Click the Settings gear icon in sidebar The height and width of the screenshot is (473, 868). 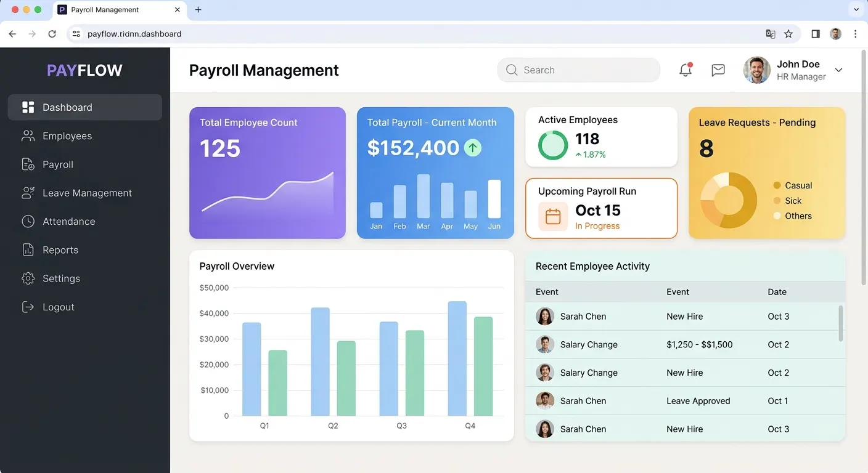(x=28, y=278)
